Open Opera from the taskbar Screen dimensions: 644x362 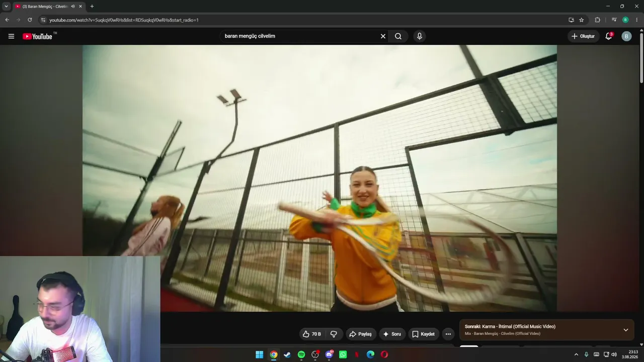pyautogui.click(x=385, y=354)
